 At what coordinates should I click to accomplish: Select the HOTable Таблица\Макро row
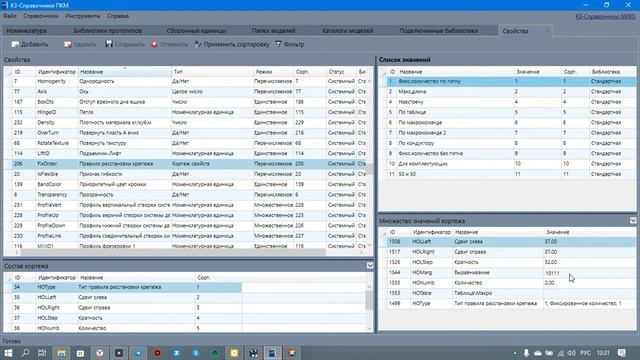(x=507, y=293)
